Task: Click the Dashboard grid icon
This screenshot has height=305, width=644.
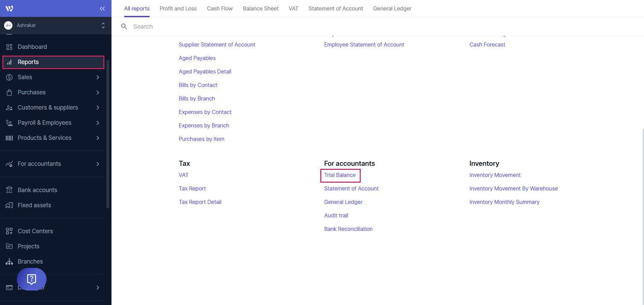Action: click(9, 47)
